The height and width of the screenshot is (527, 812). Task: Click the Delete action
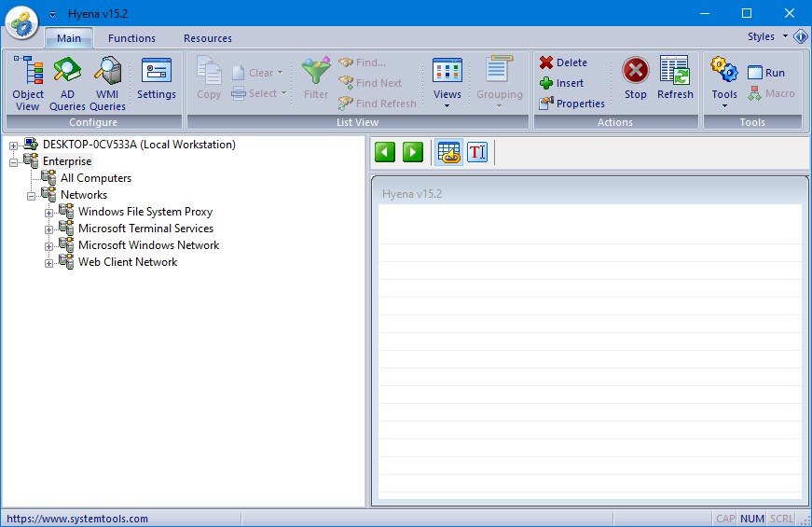[x=563, y=62]
